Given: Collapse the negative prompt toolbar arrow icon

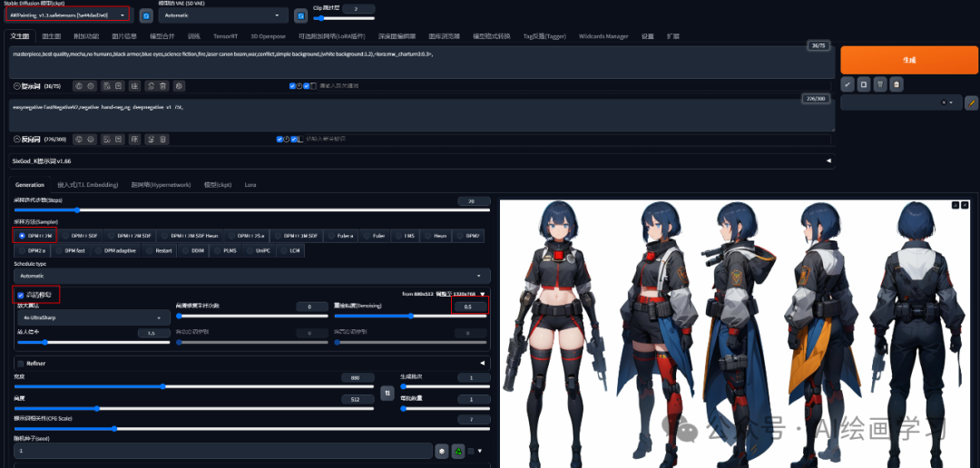Looking at the screenshot, I should pos(17,139).
